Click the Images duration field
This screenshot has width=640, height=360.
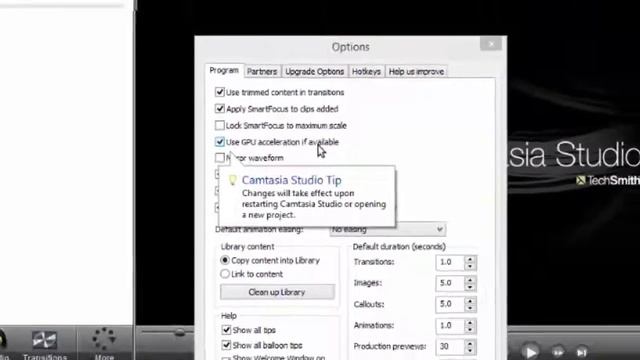450,284
